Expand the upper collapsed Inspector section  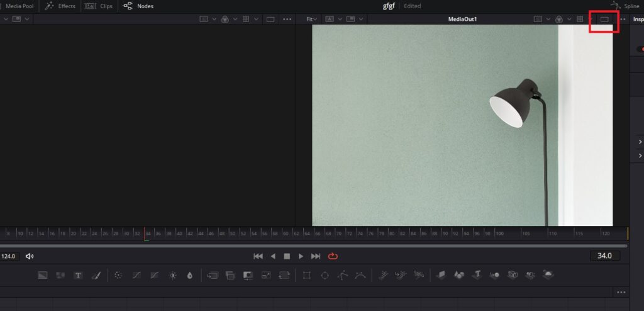coord(640,142)
